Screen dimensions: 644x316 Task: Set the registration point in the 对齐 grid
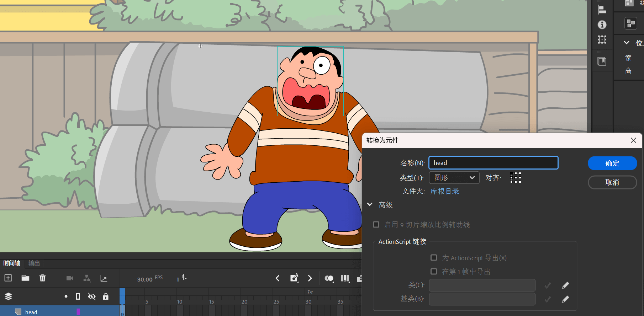point(516,177)
